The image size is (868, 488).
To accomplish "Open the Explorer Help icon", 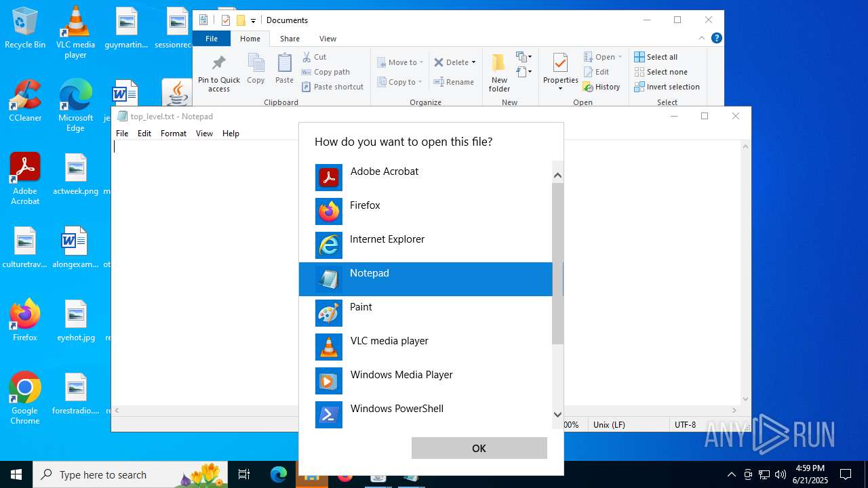I will tap(716, 39).
